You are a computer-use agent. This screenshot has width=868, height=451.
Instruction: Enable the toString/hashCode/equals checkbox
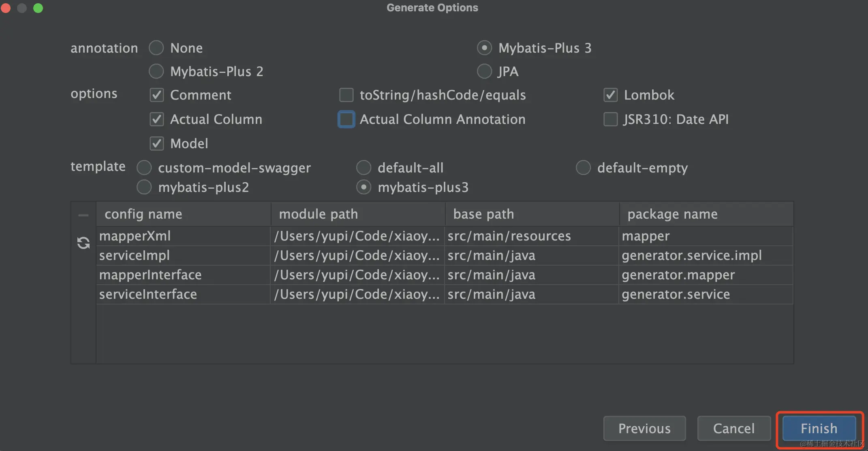tap(346, 95)
